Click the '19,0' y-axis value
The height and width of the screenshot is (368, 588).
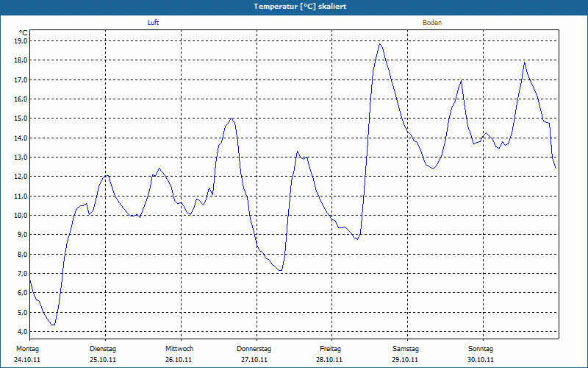(x=21, y=41)
